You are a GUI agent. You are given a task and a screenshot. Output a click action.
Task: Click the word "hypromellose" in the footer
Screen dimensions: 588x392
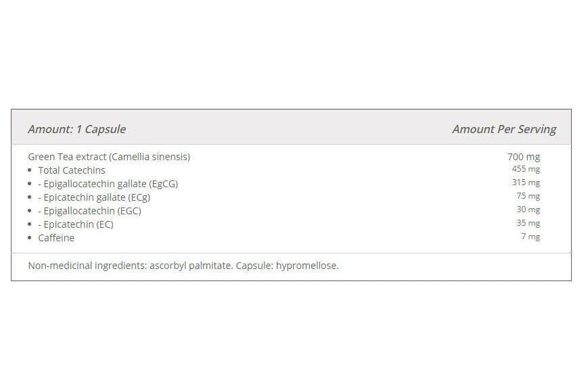pyautogui.click(x=308, y=266)
